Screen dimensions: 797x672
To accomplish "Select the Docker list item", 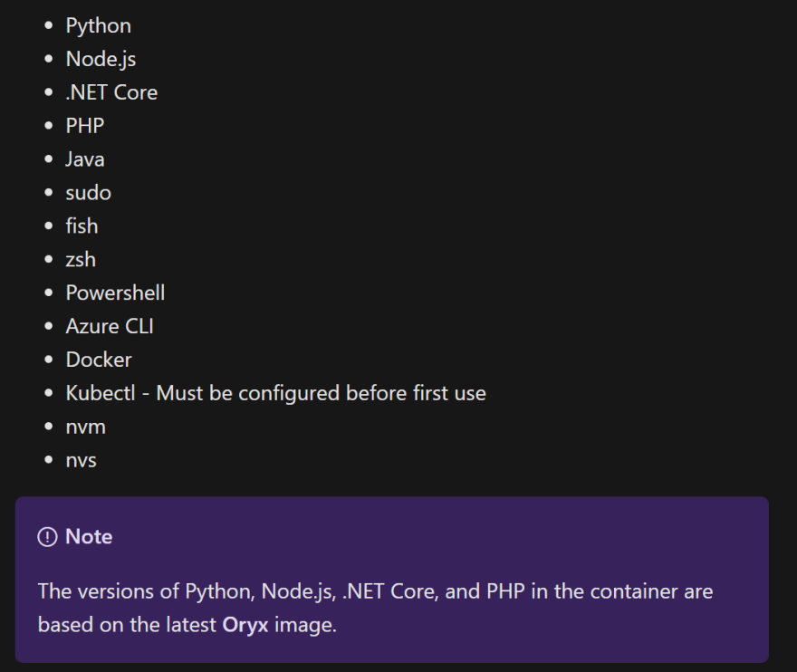I will tap(99, 360).
